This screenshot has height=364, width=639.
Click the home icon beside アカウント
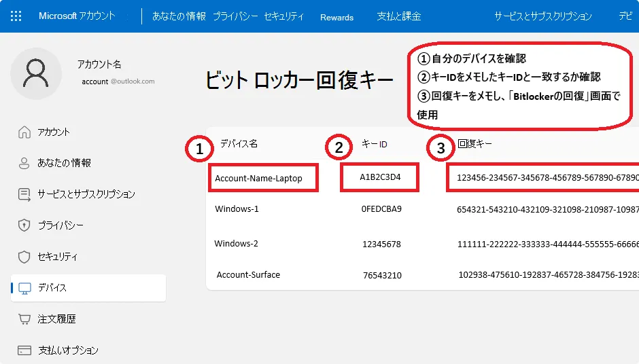[24, 132]
